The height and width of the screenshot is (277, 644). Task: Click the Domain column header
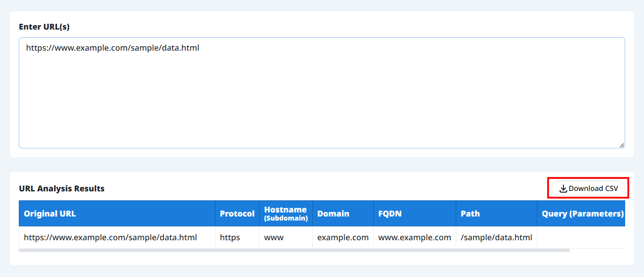point(333,214)
